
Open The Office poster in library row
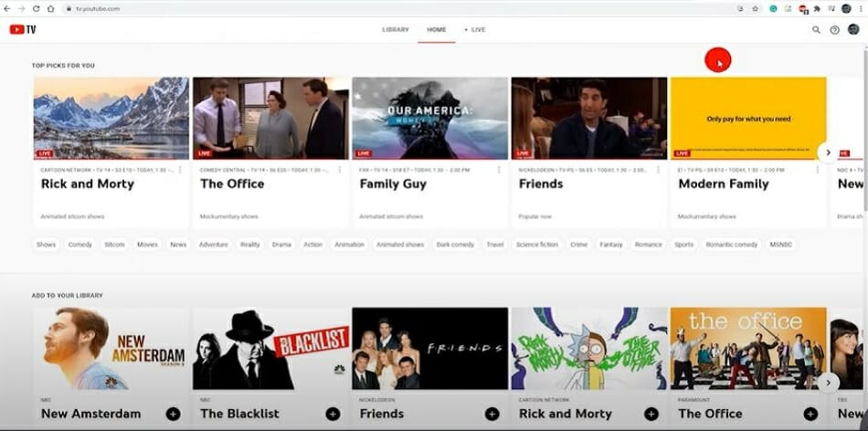click(x=748, y=349)
